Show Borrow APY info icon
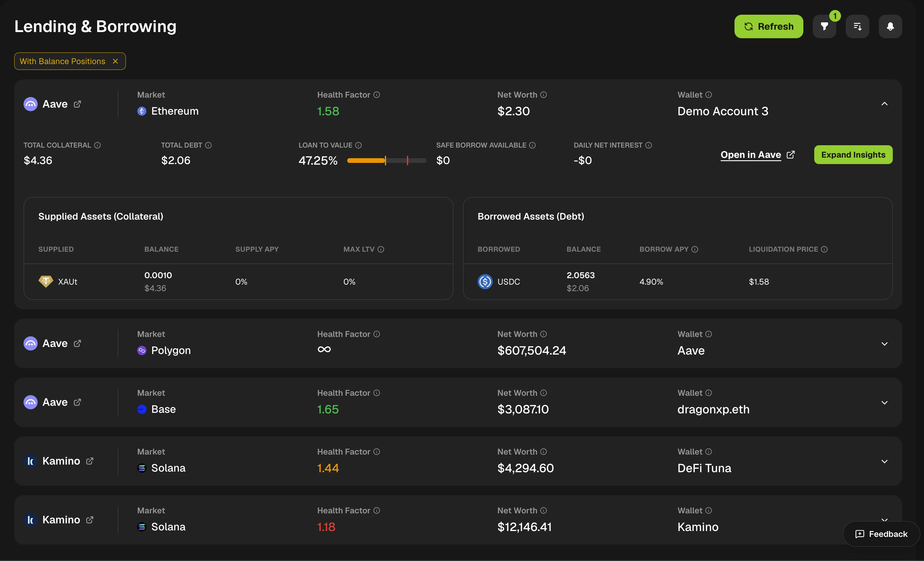Viewport: 924px width, 561px height. coord(695,249)
